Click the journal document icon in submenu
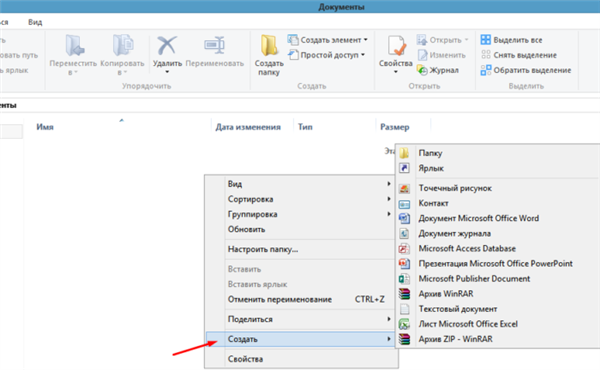The image size is (600, 370). pyautogui.click(x=404, y=233)
